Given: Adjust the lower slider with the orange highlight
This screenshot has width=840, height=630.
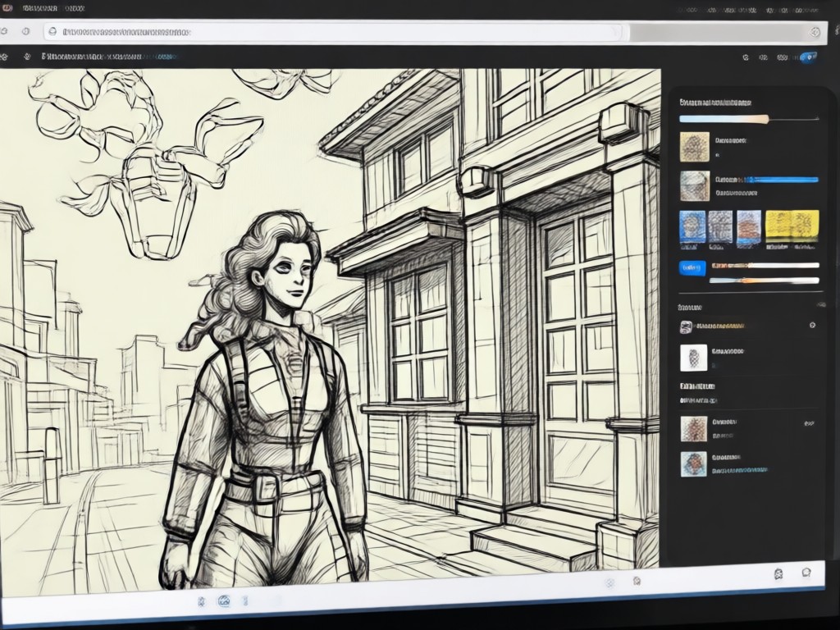Looking at the screenshot, I should click(x=765, y=281).
